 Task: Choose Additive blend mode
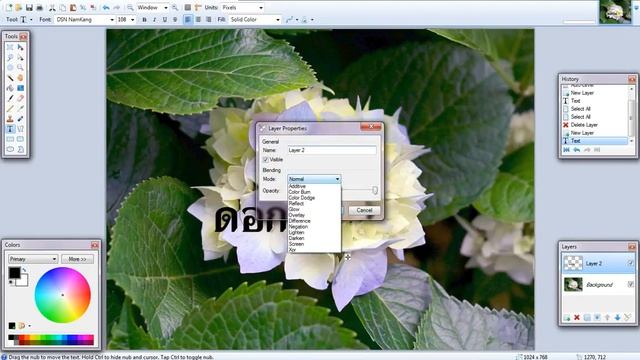[x=314, y=186]
